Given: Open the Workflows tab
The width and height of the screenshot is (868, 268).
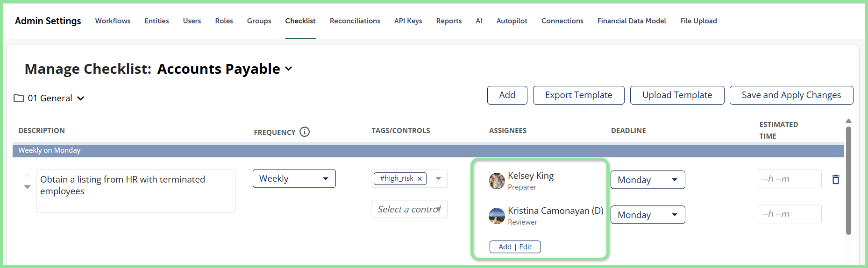Looking at the screenshot, I should [113, 21].
